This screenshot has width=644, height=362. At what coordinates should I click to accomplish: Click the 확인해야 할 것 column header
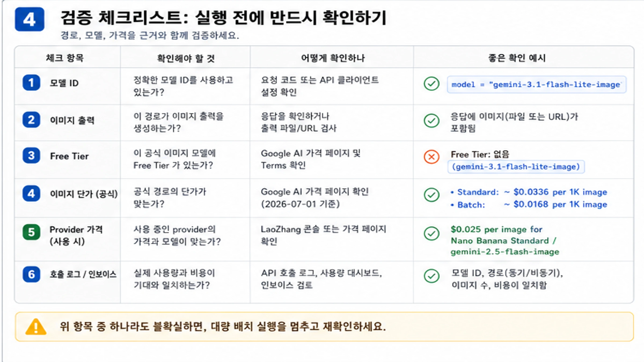click(x=186, y=58)
